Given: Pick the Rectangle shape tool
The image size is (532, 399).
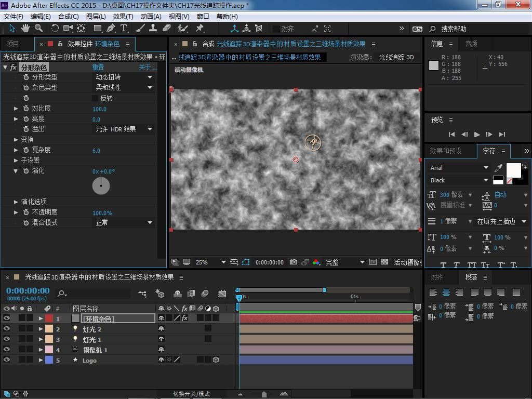Looking at the screenshot, I should pos(97,29).
